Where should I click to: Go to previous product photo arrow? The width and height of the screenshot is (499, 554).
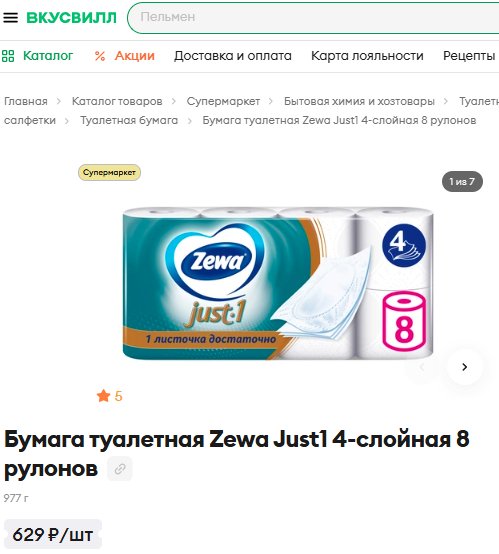422,367
